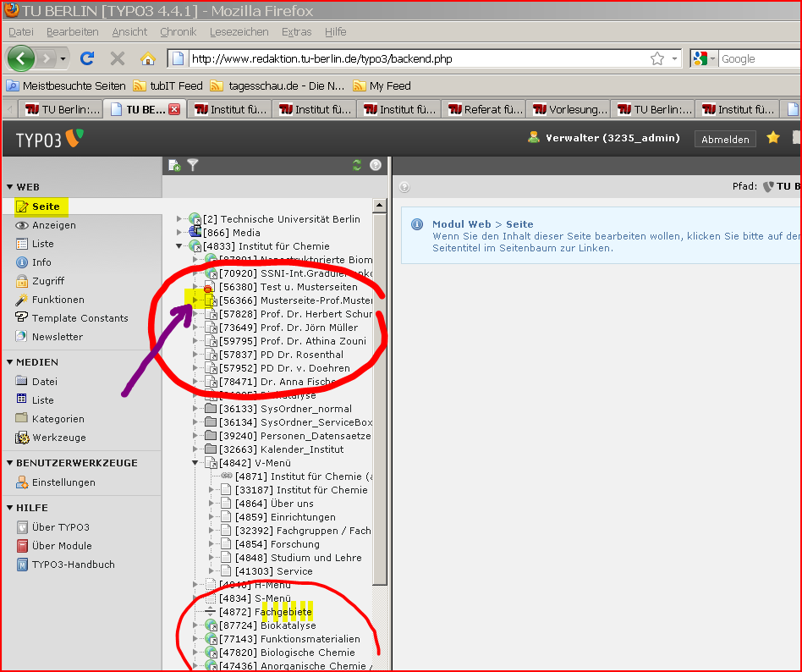
Task: Open the page tree filter funnel
Action: point(192,165)
